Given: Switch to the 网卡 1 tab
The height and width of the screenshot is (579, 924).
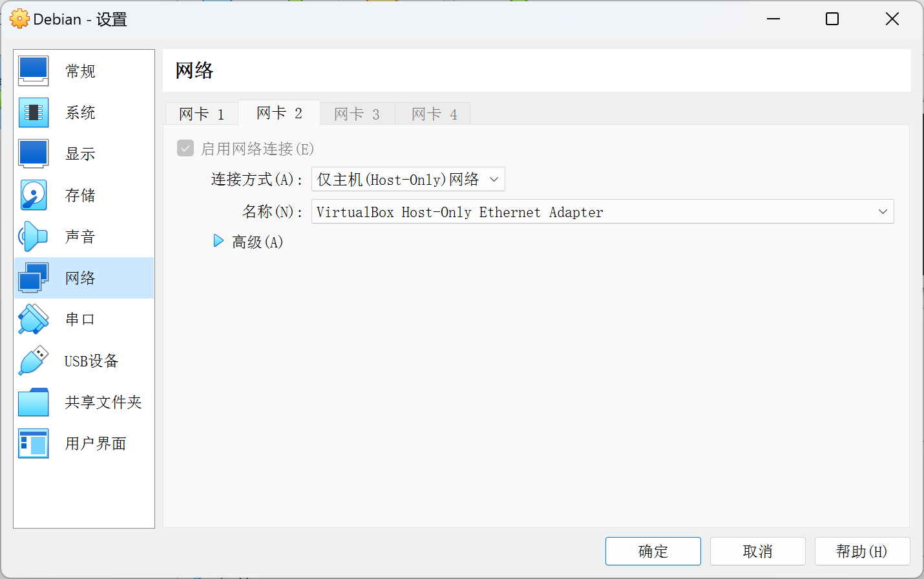Looking at the screenshot, I should [202, 114].
